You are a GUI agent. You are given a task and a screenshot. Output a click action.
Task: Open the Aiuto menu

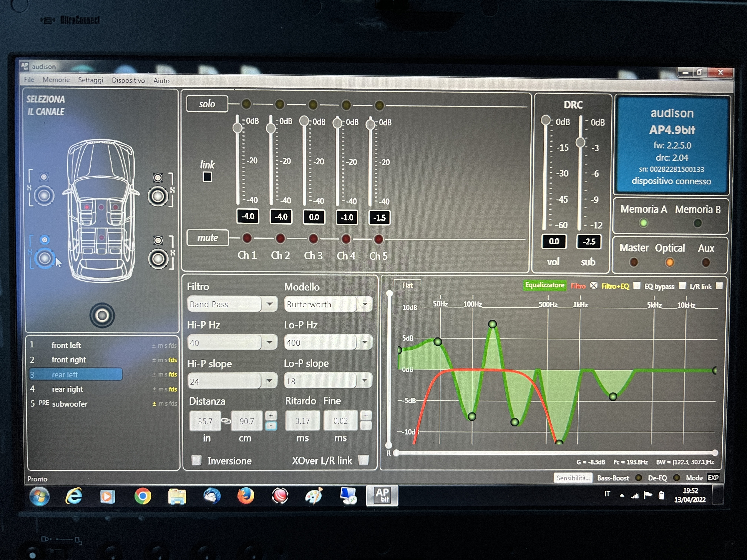click(161, 81)
